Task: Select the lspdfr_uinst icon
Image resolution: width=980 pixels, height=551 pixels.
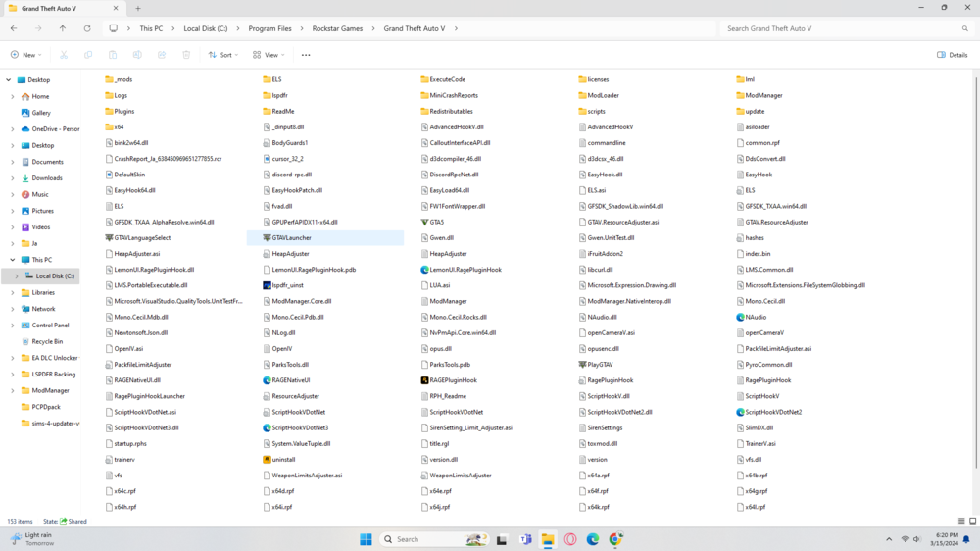Action: (267, 285)
